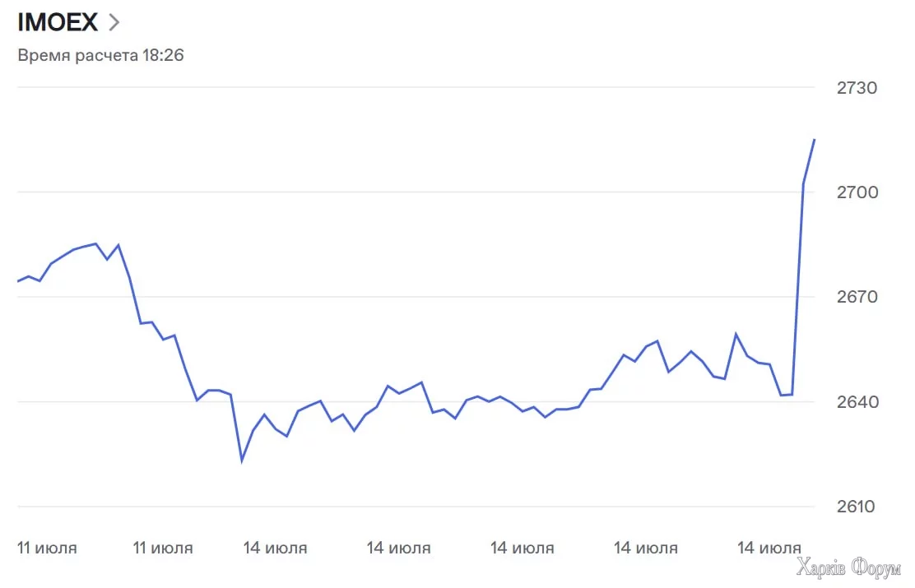Select the early peak before the line drops

tap(95, 243)
